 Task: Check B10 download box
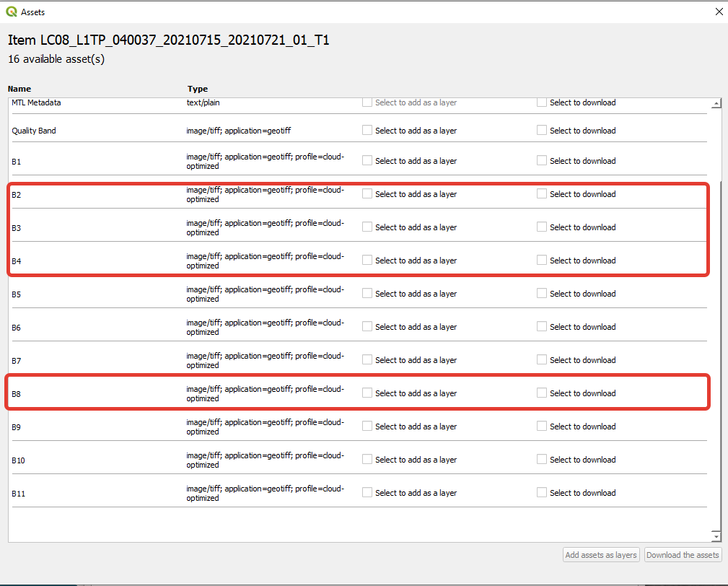click(x=541, y=460)
